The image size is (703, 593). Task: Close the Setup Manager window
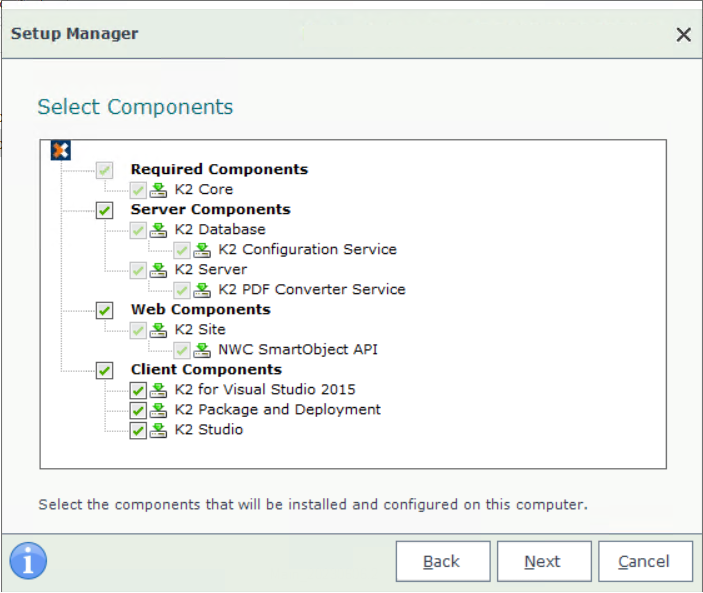[683, 35]
